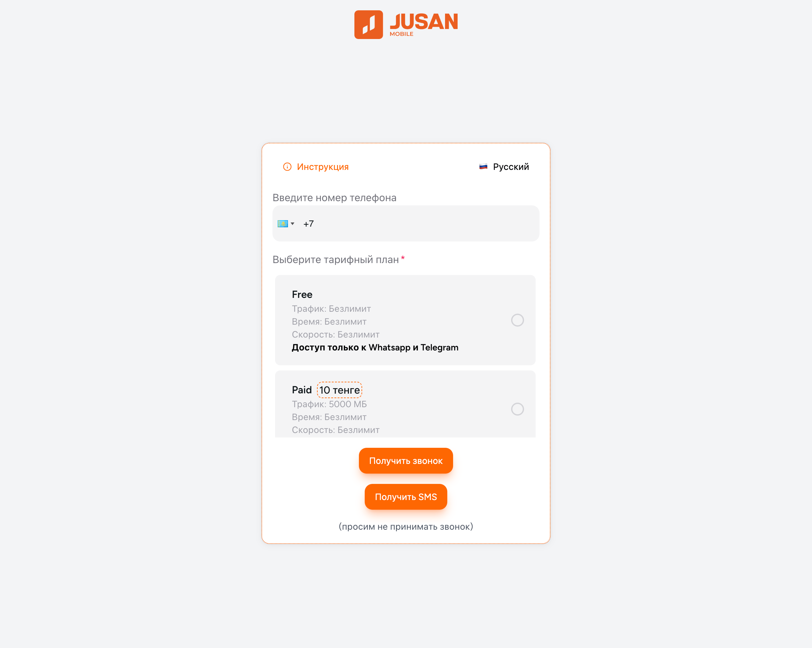Click the Трафик: 5000 МБ line
The height and width of the screenshot is (648, 812).
point(329,404)
